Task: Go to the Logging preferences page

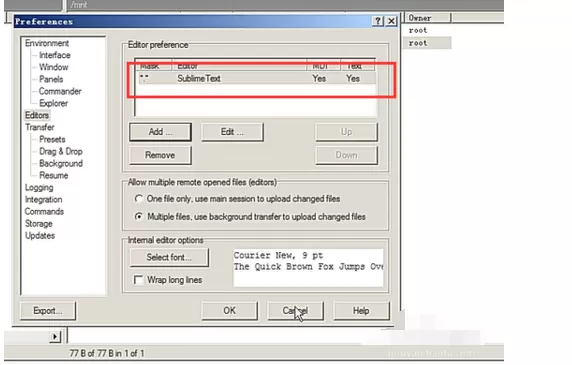Action: [39, 187]
